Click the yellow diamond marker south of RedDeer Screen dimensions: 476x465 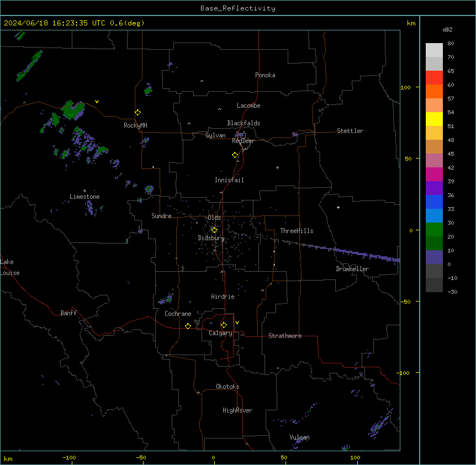coord(235,155)
